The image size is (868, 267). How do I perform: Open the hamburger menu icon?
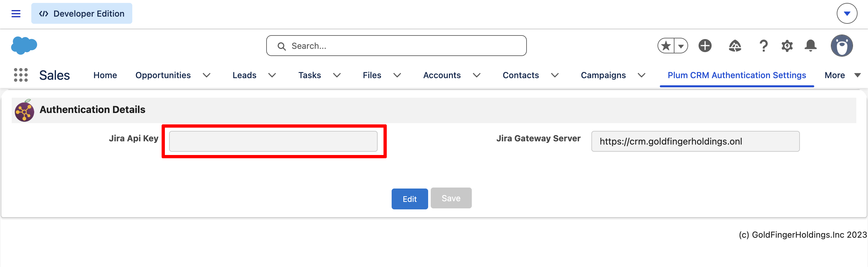coord(16,13)
